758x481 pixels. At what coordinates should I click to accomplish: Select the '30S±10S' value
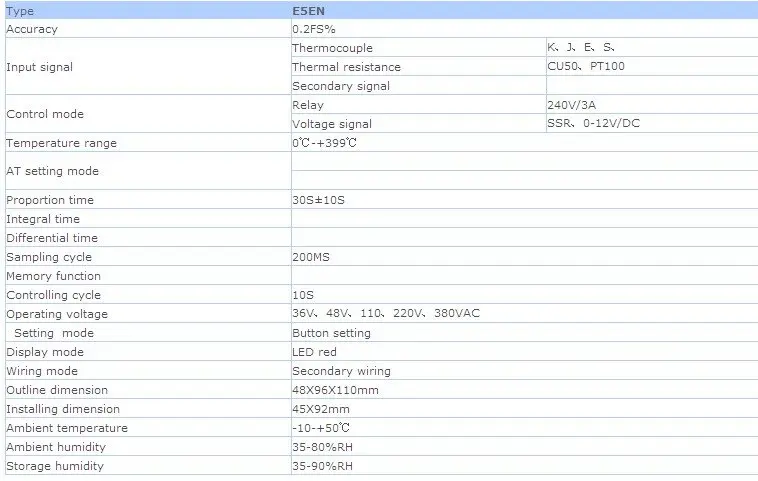[318, 200]
